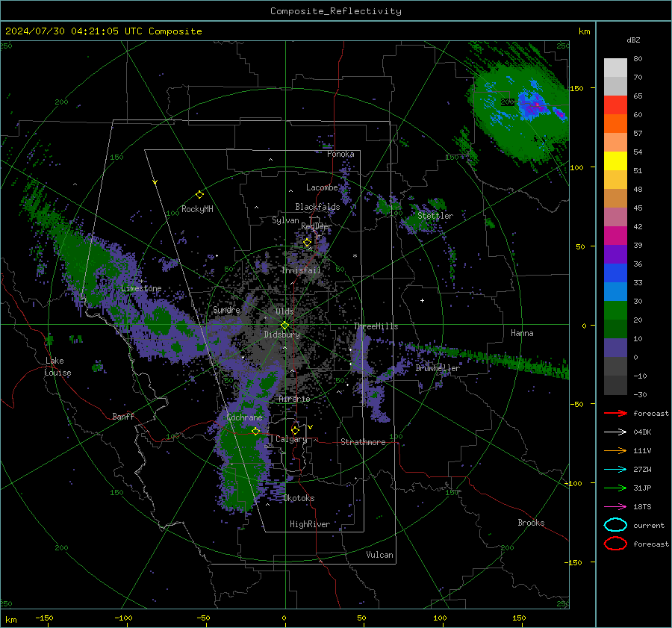This screenshot has height=628, width=672.
Task: Click the yellow 54 dBZ legend swatch
Action: pyautogui.click(x=615, y=161)
